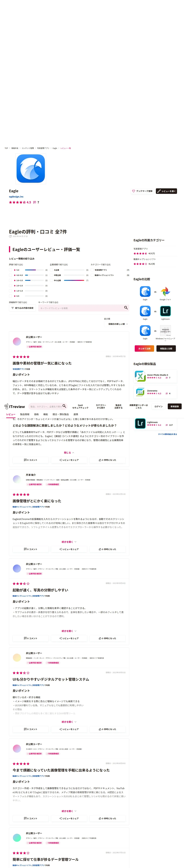Click the レビューを書く button
Screen dimensions: 186x868
[166, 191]
